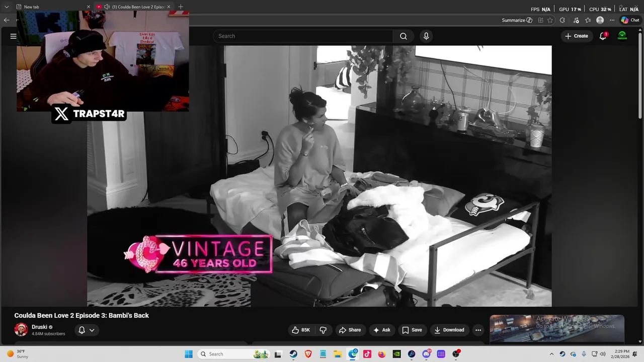The image size is (644, 362).
Task: Close the Coulda Been Love tab
Action: coord(169,7)
